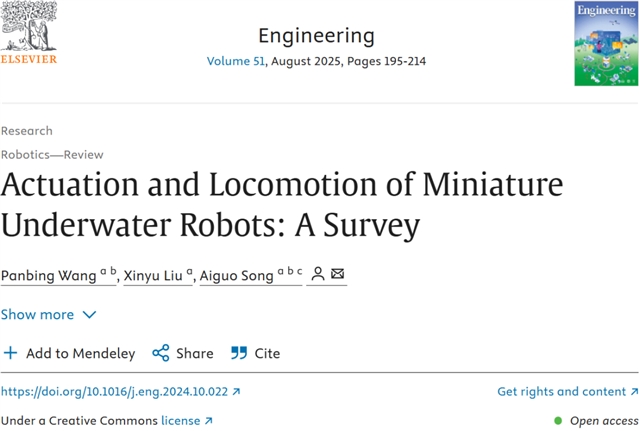The width and height of the screenshot is (639, 431).
Task: Click the green Open access dot
Action: pyautogui.click(x=558, y=421)
